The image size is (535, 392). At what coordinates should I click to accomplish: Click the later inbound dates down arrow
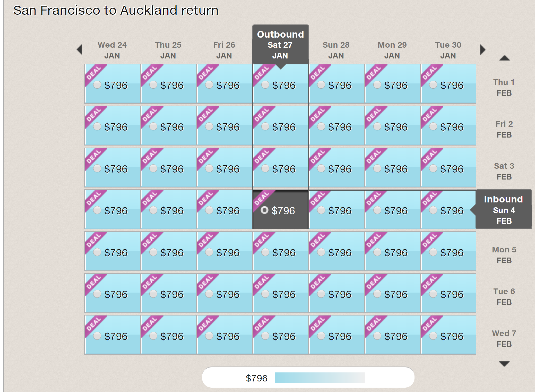click(x=504, y=364)
